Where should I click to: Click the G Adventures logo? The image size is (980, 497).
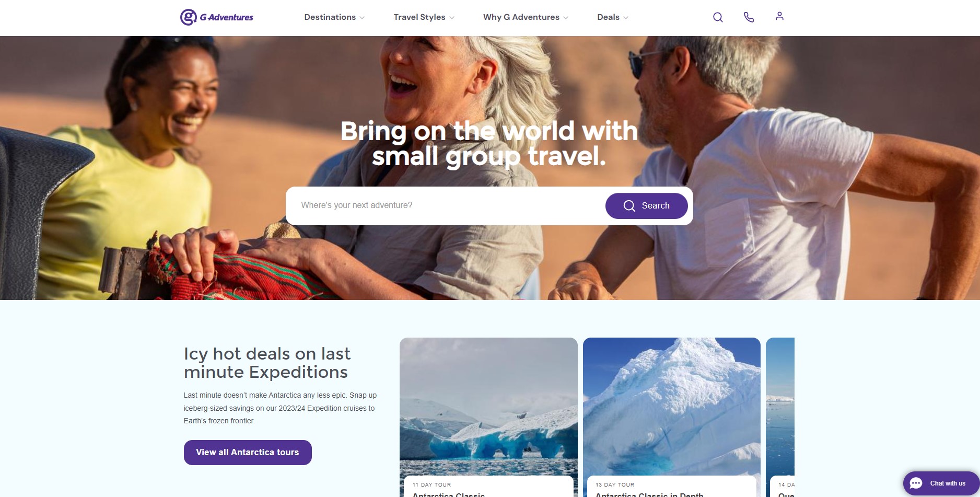217,17
